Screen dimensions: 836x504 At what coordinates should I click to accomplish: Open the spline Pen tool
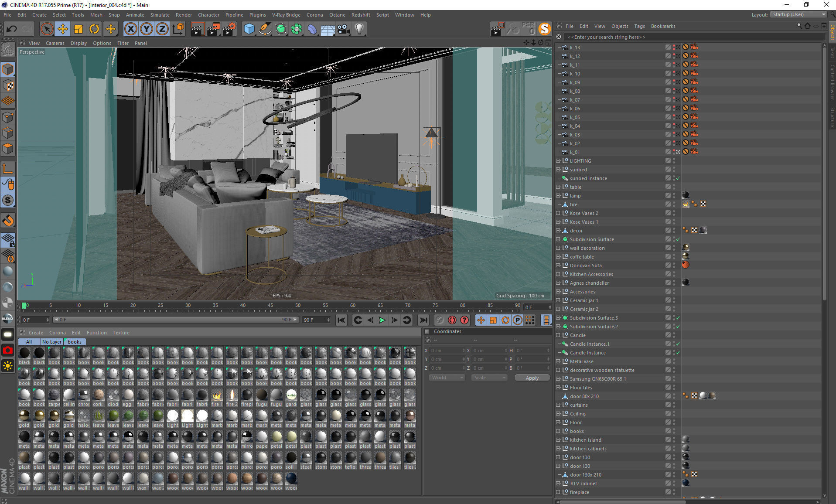click(265, 29)
